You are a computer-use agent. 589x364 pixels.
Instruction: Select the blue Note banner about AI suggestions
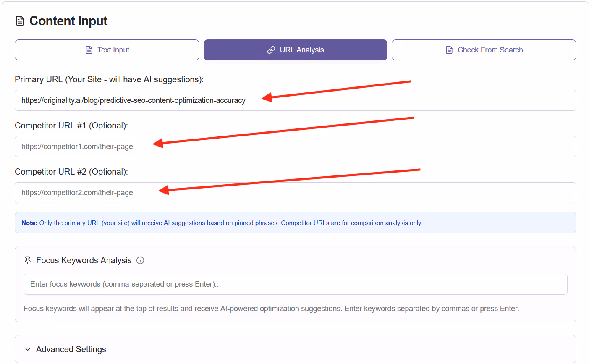[x=294, y=223]
